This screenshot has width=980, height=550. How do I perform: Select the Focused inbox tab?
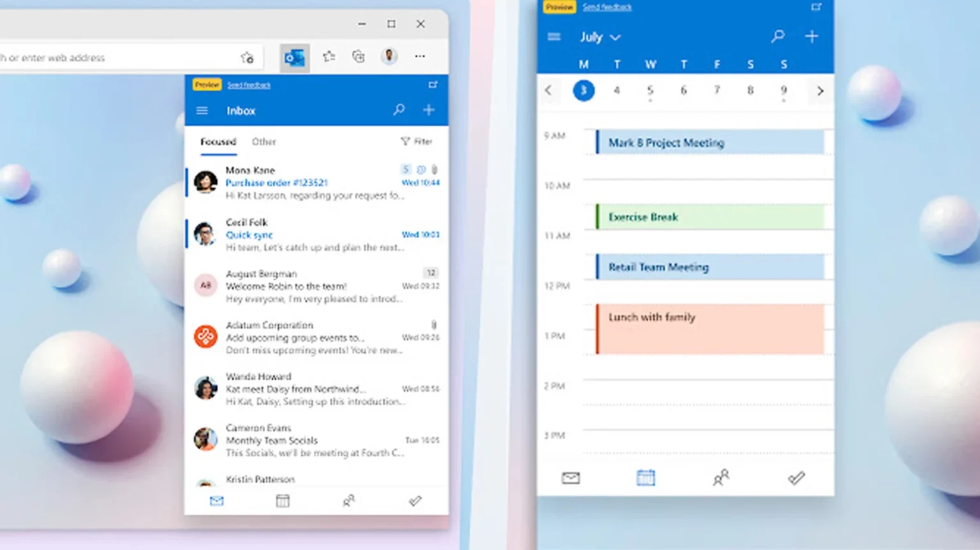tap(218, 142)
